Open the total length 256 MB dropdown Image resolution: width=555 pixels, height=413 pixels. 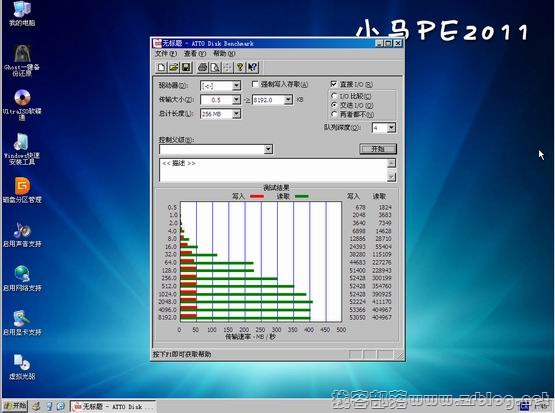click(236, 114)
